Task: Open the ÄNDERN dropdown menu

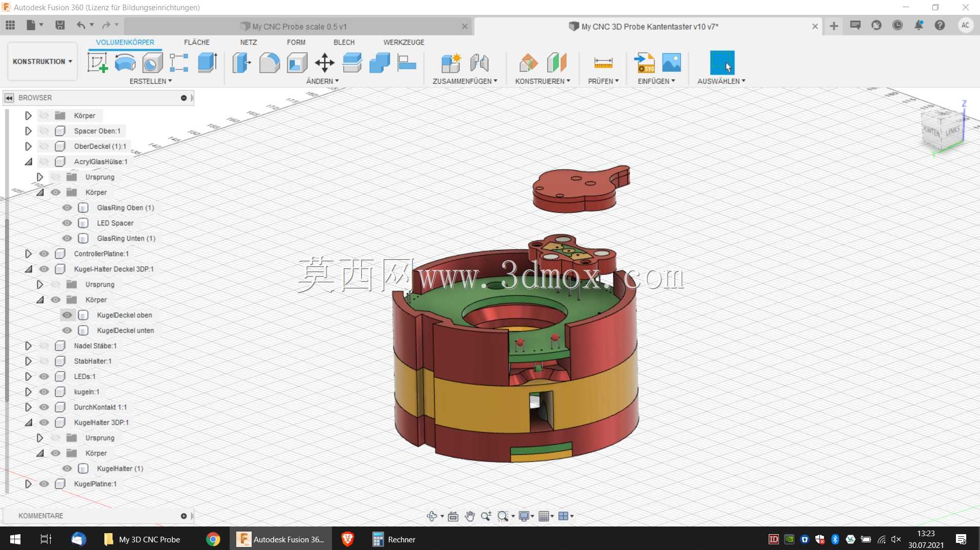Action: point(322,81)
